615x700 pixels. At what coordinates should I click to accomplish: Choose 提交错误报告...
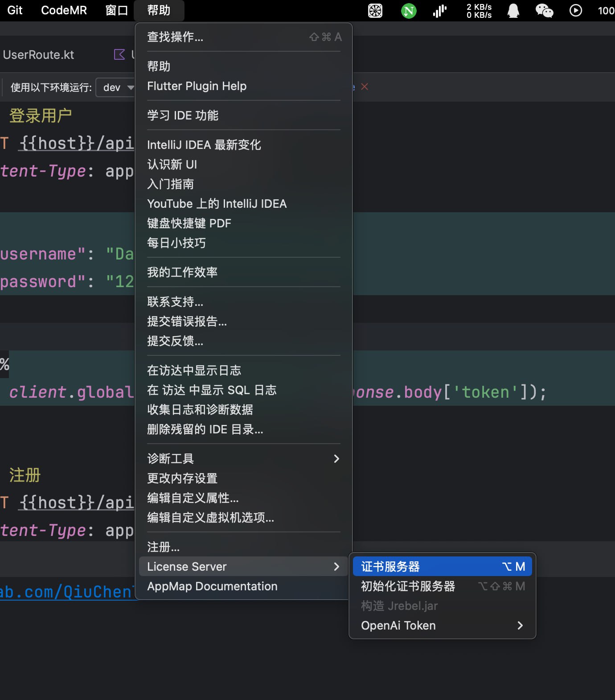(244, 321)
